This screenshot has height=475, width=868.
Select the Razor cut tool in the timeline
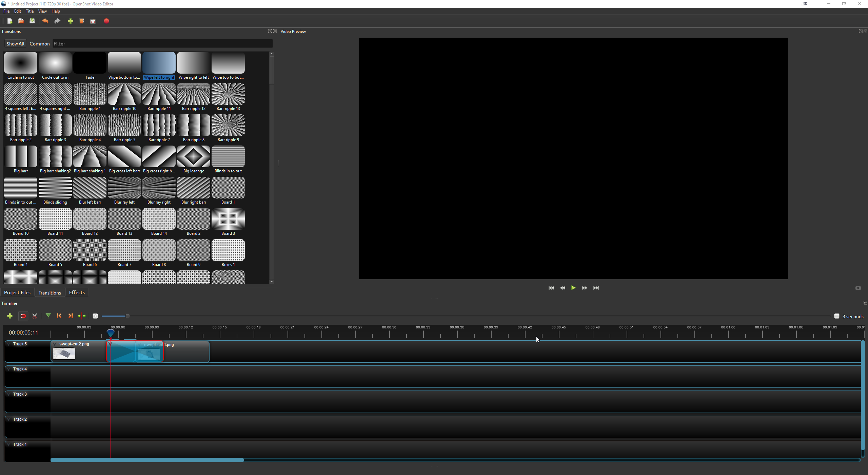click(34, 316)
